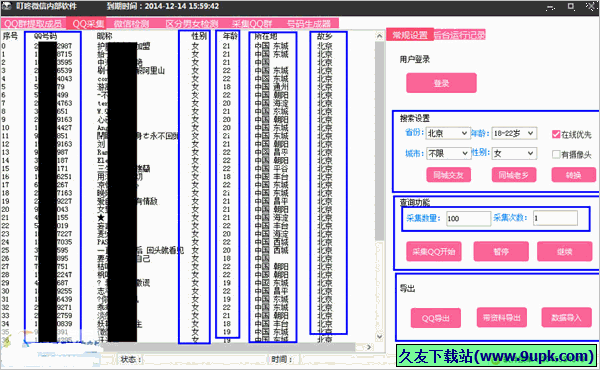Screen dimensions: 600x370
Task: Open the QQ采集 tab
Action: [88, 24]
